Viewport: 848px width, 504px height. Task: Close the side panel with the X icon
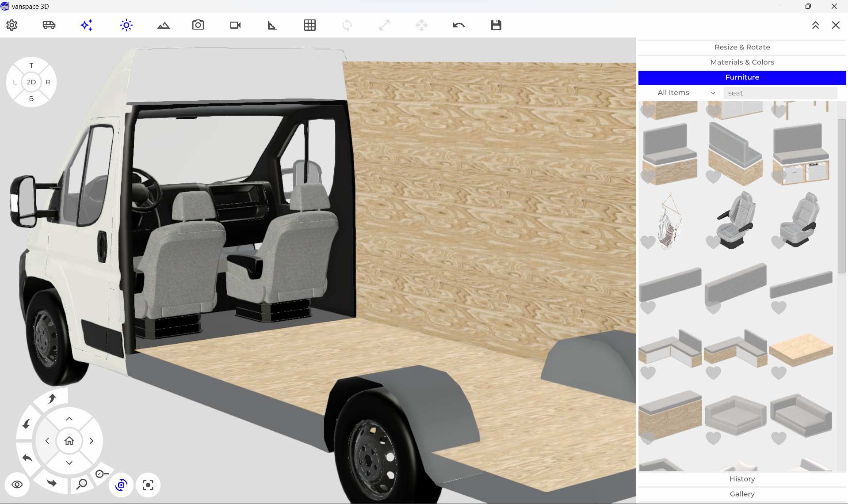(836, 25)
